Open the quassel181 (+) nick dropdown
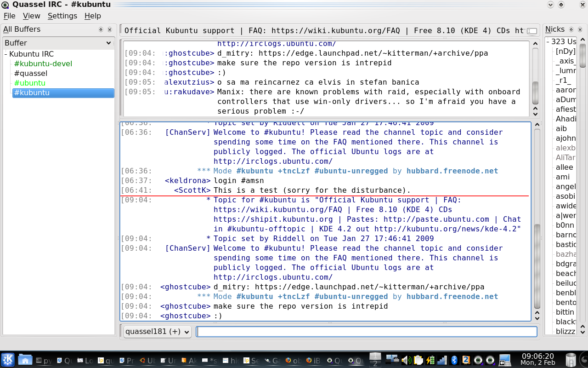This screenshot has height=368, width=588. (x=157, y=331)
